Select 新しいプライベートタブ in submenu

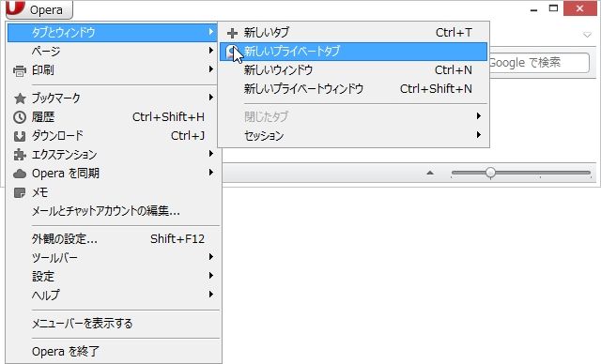(x=353, y=52)
